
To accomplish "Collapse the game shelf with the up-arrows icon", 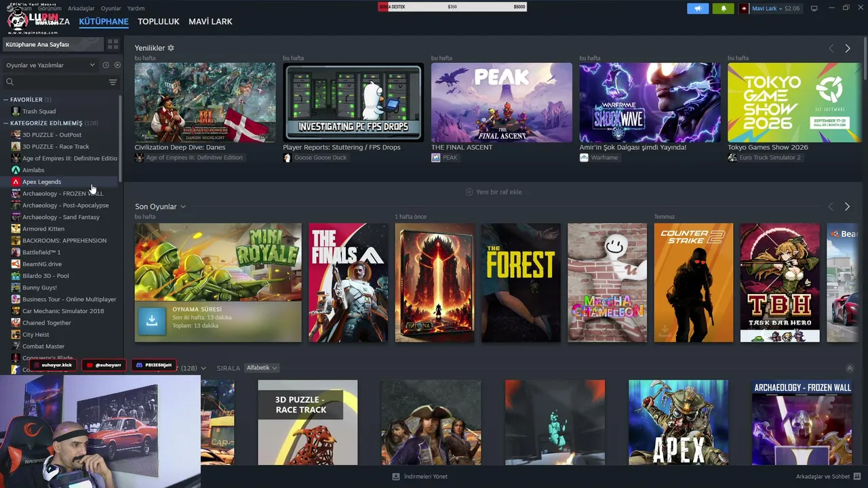I will click(x=850, y=368).
